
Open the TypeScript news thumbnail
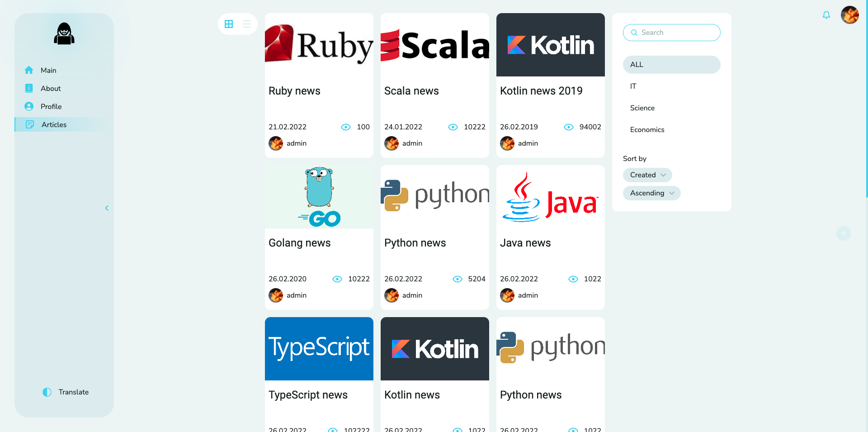coord(319,349)
